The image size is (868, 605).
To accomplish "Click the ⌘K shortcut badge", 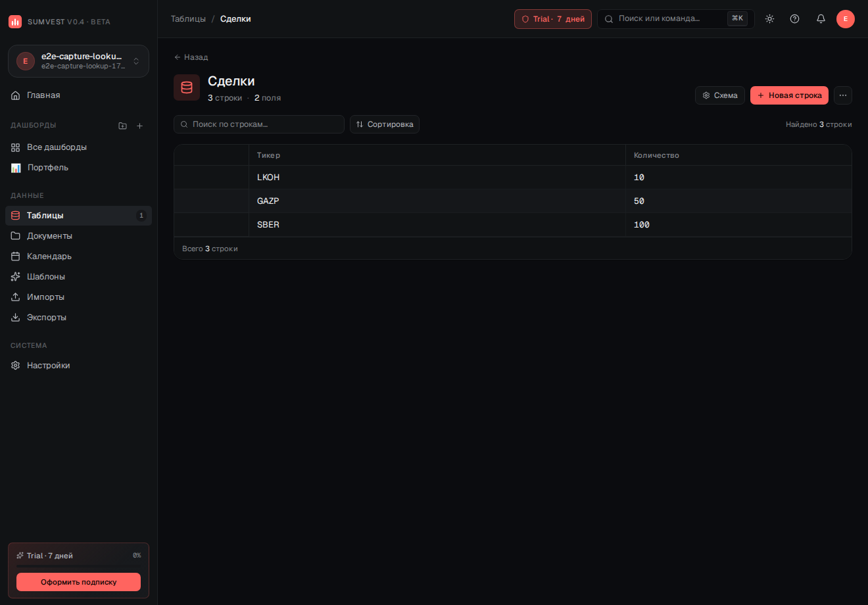I will point(737,18).
